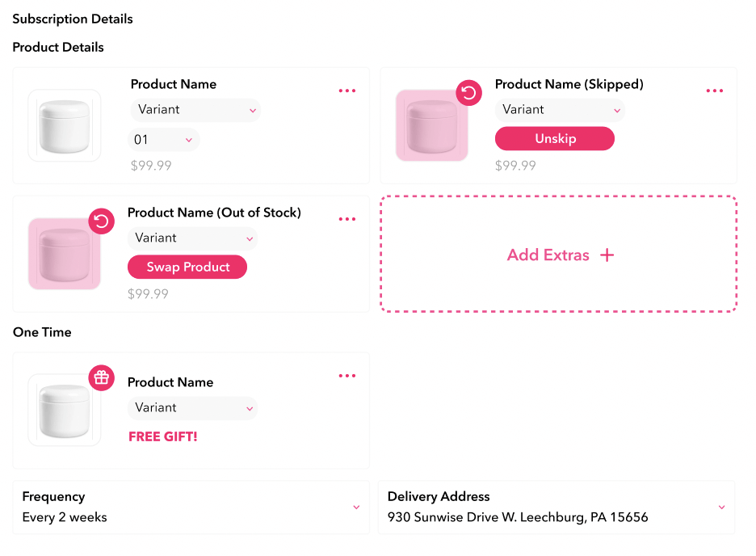Click the gift badge on the free gift product

[x=101, y=377]
